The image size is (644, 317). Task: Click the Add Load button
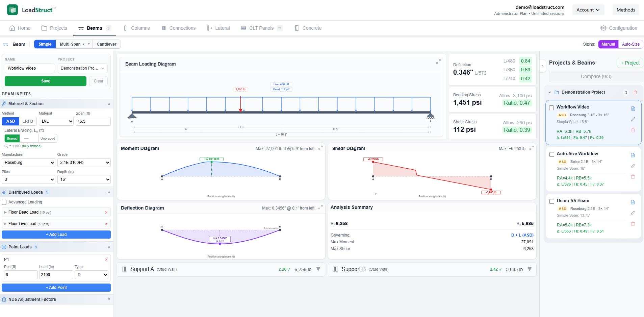(x=56, y=235)
